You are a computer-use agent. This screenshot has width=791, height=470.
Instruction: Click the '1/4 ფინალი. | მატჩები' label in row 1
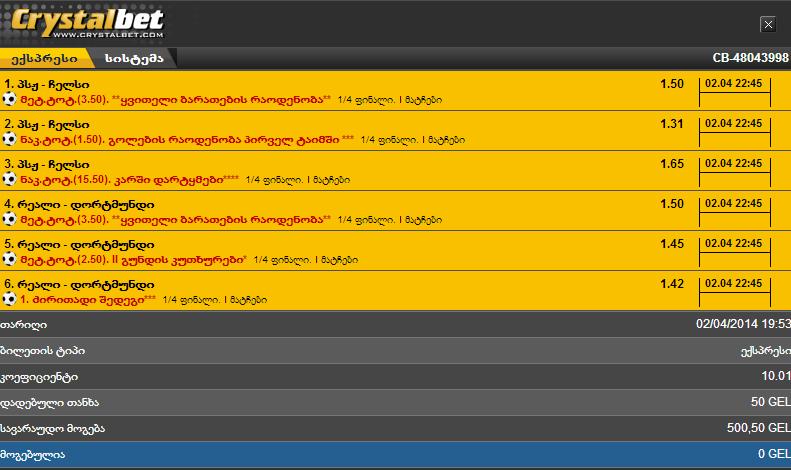click(x=389, y=100)
